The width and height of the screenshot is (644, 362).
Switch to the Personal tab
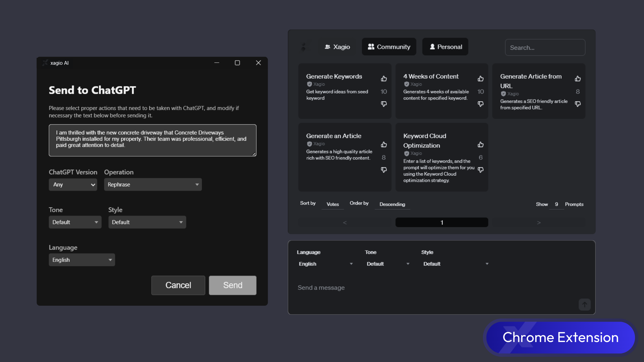click(445, 47)
